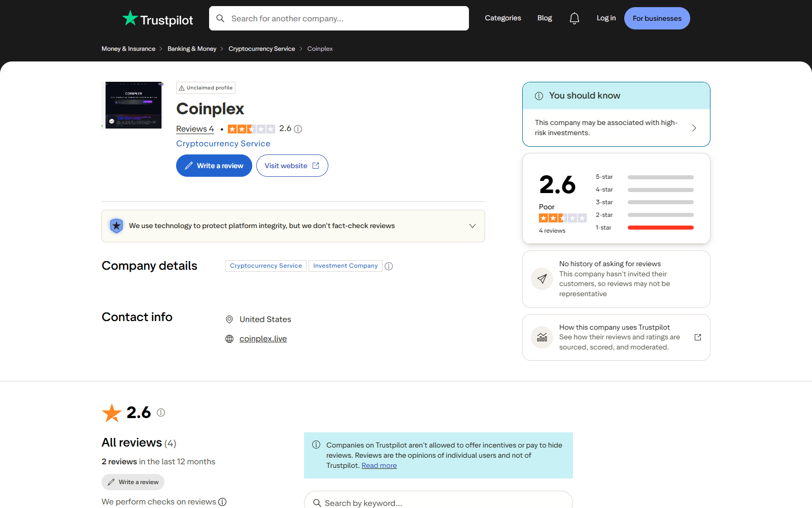Open the high-risk investments notice arrow
This screenshot has width=812, height=508.
[x=694, y=128]
